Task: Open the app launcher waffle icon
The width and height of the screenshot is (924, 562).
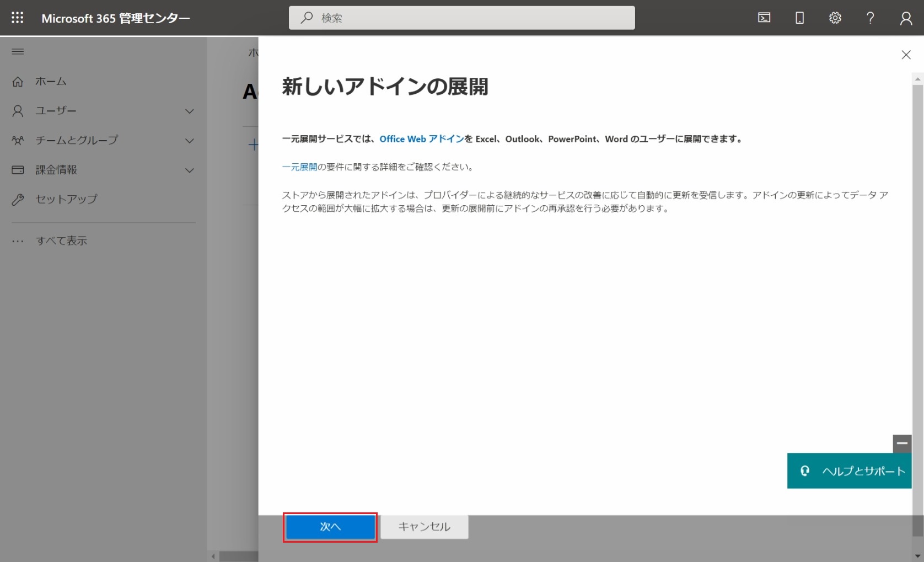Action: coord(18,18)
